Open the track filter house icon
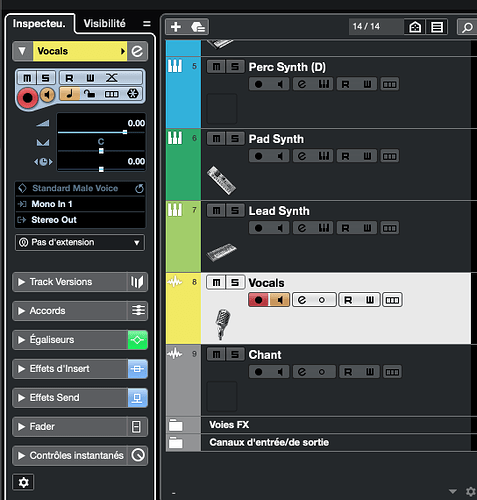This screenshot has height=500, width=477. point(415,27)
